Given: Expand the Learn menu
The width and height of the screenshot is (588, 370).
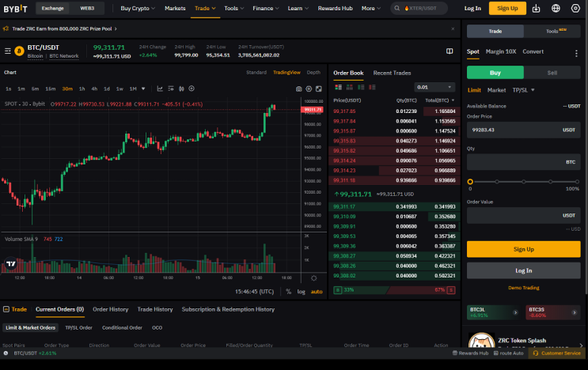Looking at the screenshot, I should (x=298, y=8).
